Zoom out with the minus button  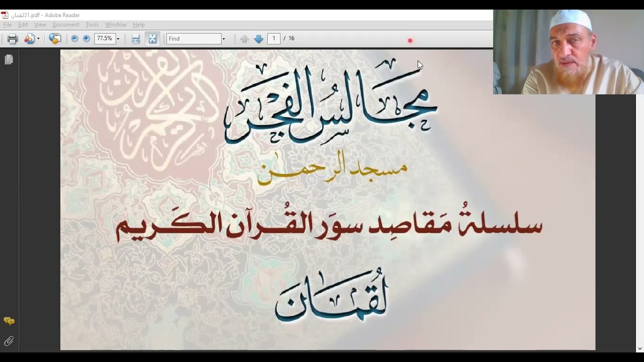click(x=74, y=39)
